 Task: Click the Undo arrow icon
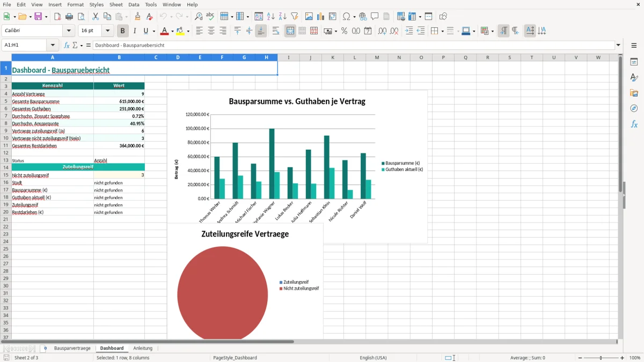163,17
